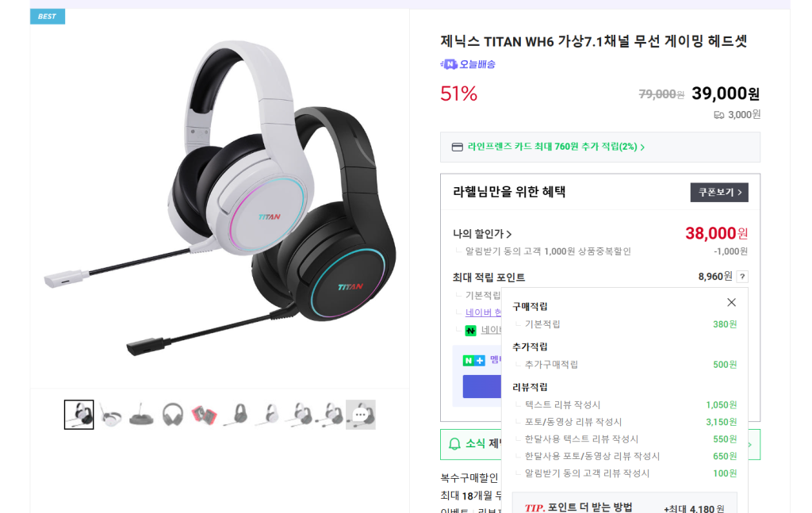
Task: Click the 오늘배송 delivery badge
Action: (x=468, y=64)
